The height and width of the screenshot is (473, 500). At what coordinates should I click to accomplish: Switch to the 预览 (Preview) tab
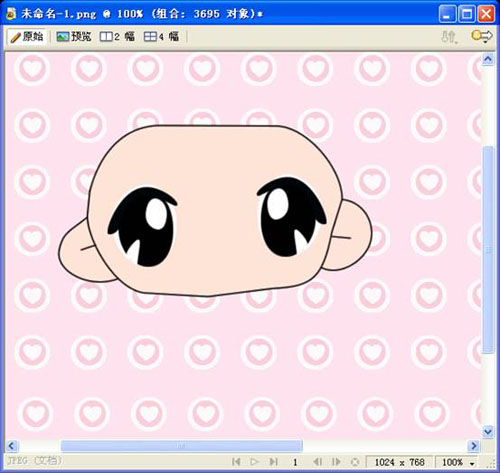coord(74,36)
